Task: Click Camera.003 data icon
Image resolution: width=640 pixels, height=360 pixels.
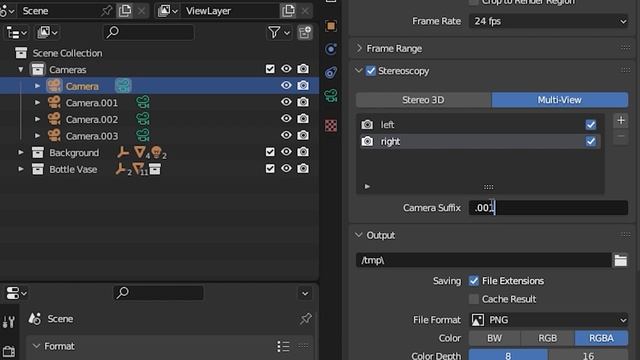Action: click(x=142, y=135)
